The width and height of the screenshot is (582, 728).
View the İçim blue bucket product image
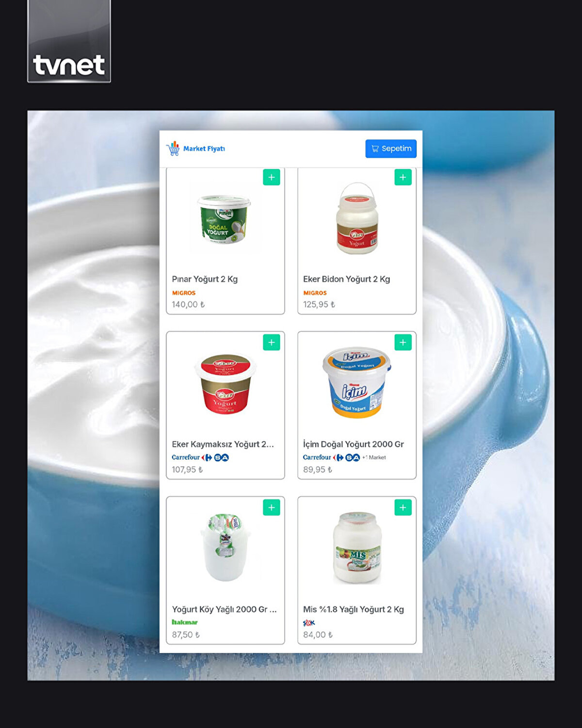point(356,382)
